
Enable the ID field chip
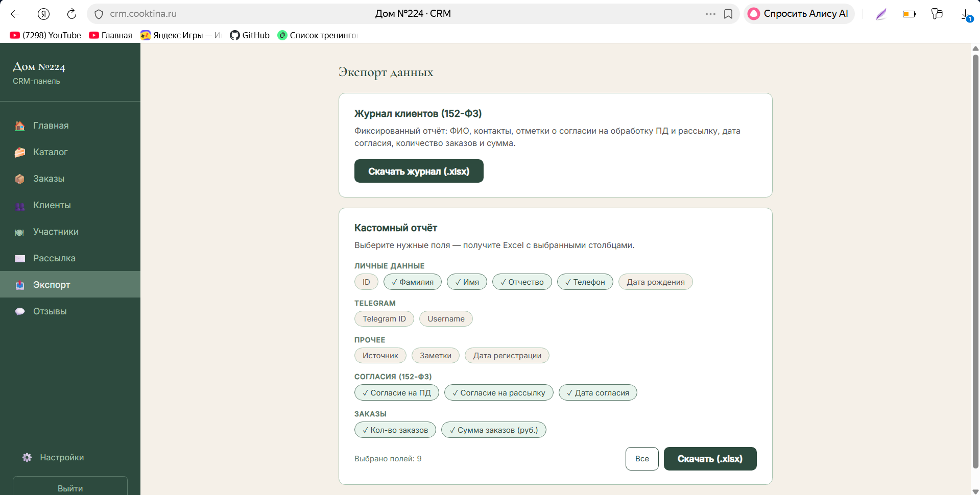366,282
